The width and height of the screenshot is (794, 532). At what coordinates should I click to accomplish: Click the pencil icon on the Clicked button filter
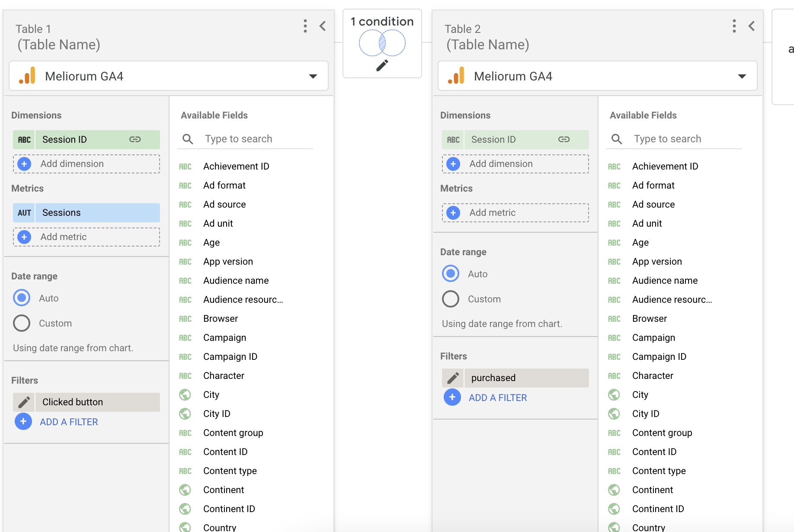click(x=24, y=402)
